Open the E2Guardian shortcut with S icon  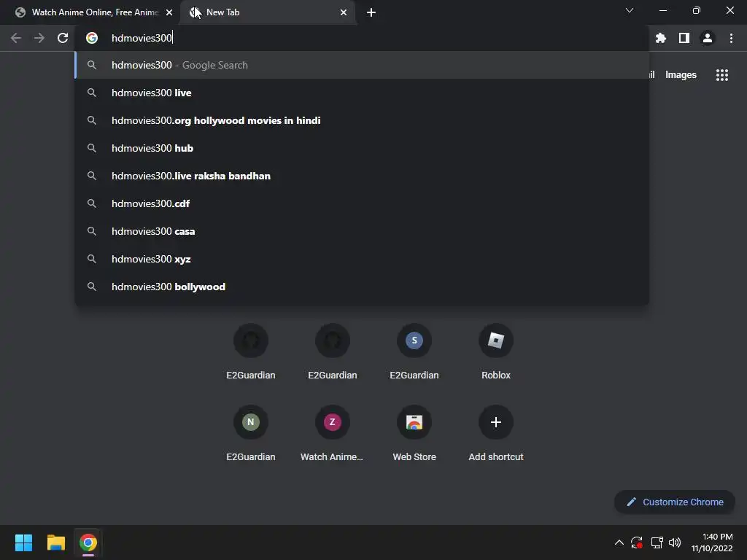[x=414, y=351]
